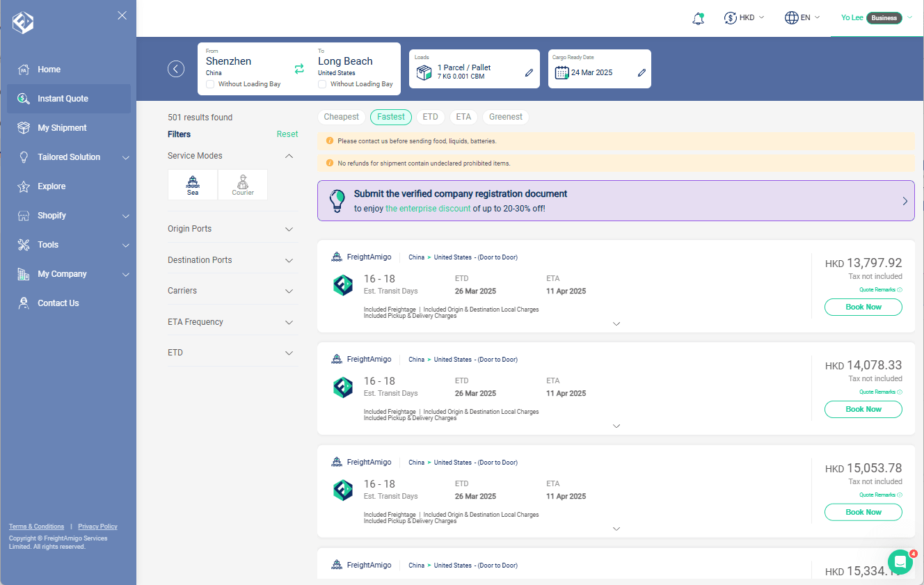Click the Tools wrench icon
Viewport: 924px width, 585px height.
[x=24, y=245]
